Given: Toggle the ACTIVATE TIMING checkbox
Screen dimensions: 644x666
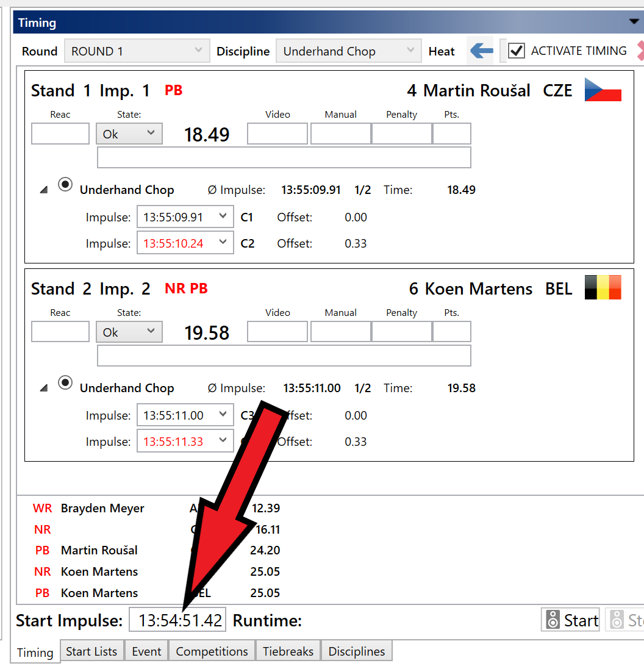Looking at the screenshot, I should pos(517,51).
